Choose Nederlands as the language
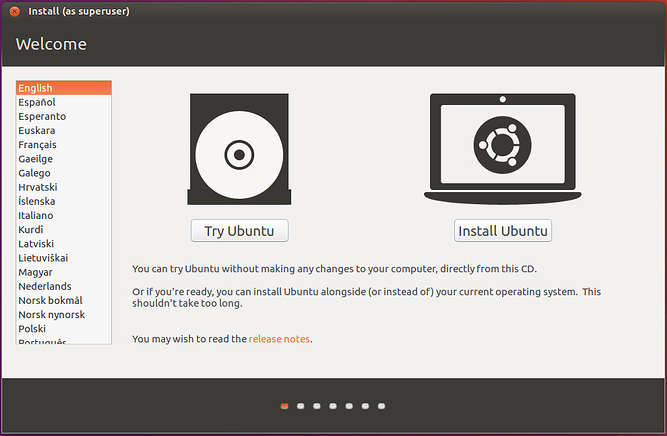 [x=64, y=286]
